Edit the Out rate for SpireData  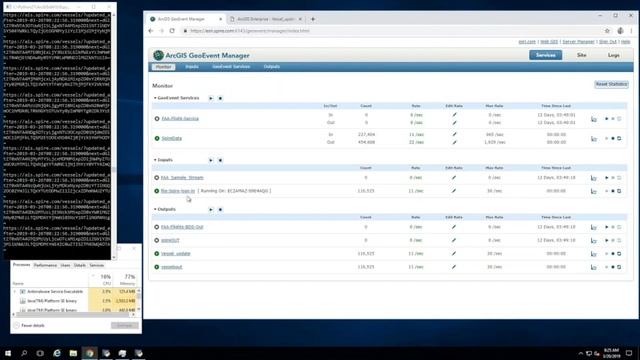(x=454, y=142)
